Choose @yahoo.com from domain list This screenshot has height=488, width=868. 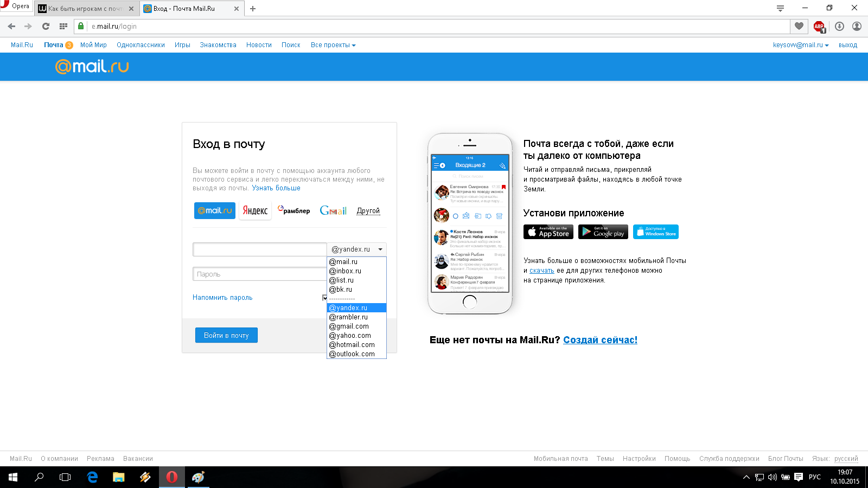[x=357, y=336]
